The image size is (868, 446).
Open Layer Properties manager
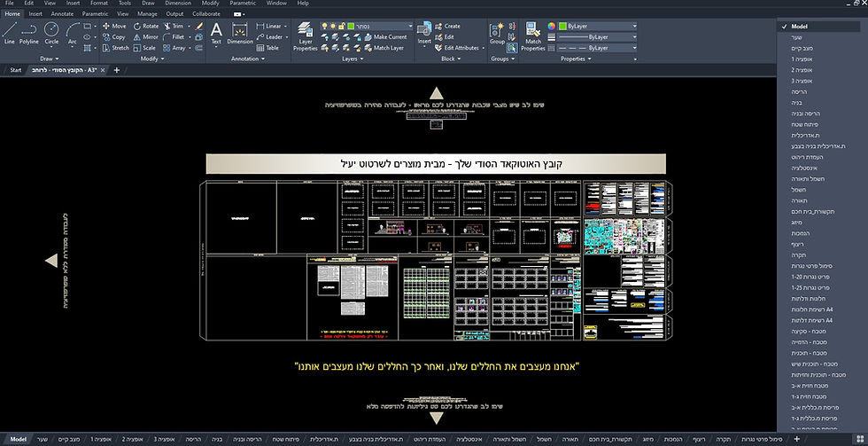(305, 36)
